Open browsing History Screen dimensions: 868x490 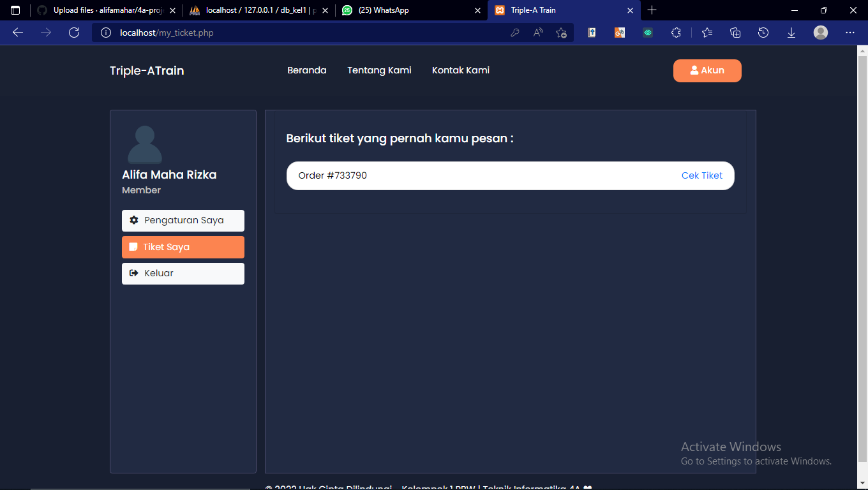coord(763,32)
